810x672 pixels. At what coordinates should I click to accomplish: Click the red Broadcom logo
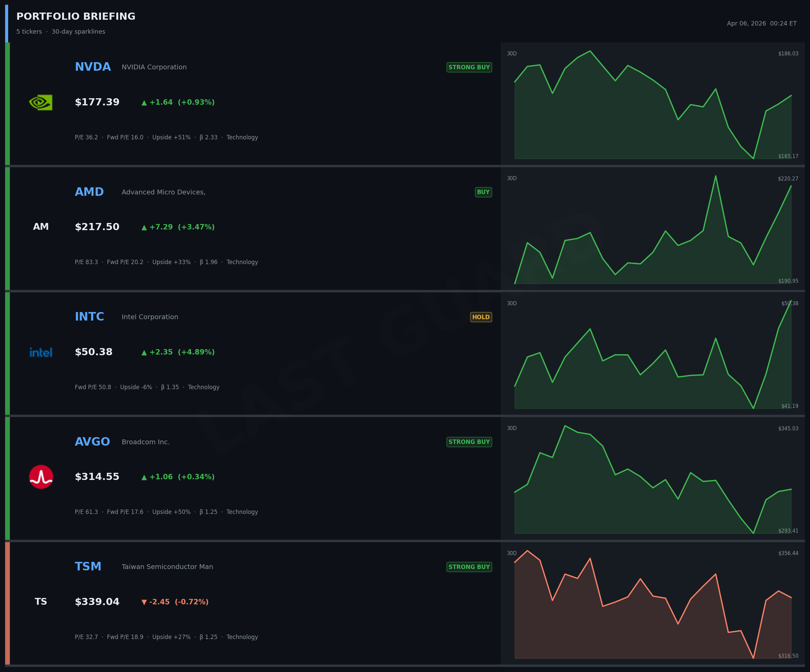coord(41,477)
